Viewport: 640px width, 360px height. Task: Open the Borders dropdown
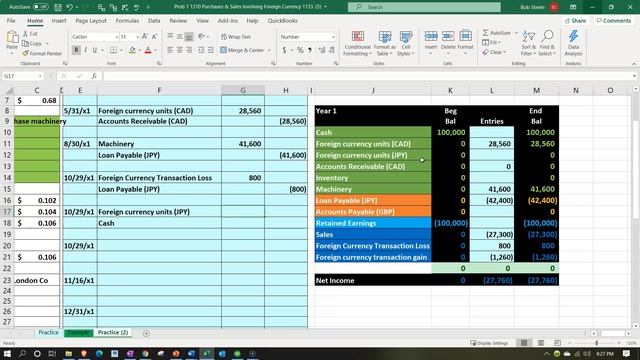121,50
